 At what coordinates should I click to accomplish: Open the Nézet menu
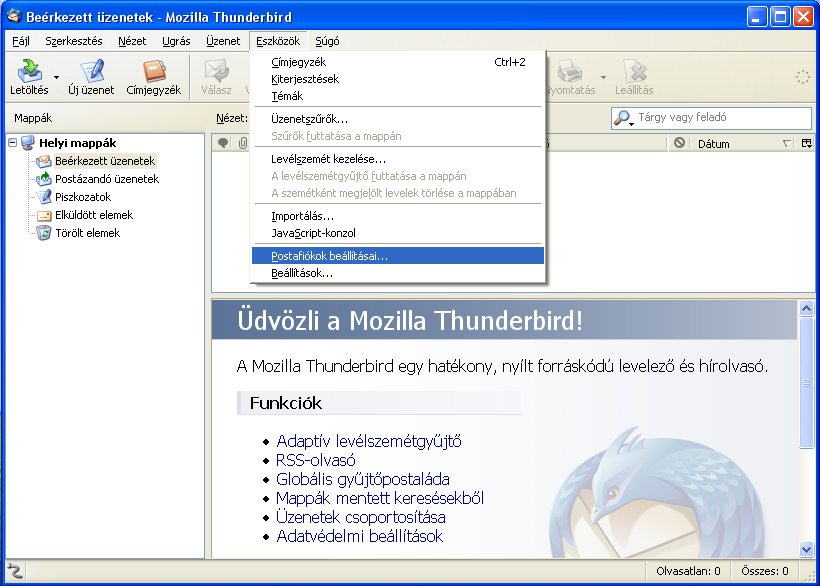(x=132, y=41)
